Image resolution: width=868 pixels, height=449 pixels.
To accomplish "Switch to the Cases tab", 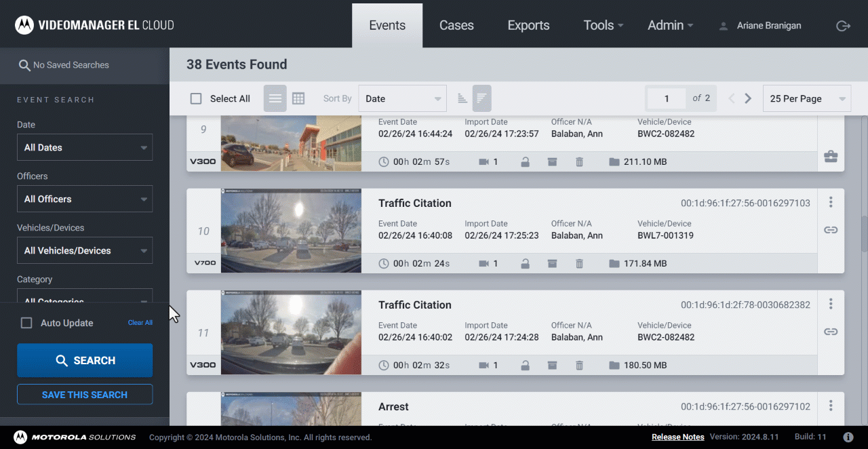I will point(456,26).
